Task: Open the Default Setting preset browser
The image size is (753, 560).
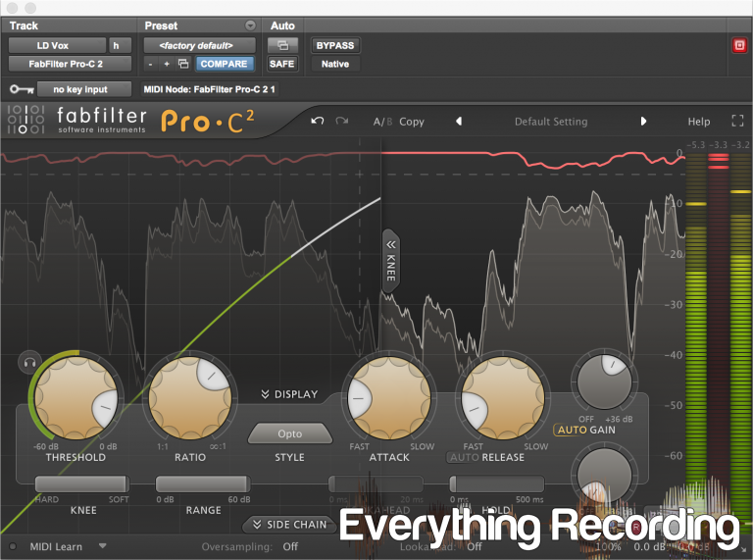Action: (551, 122)
